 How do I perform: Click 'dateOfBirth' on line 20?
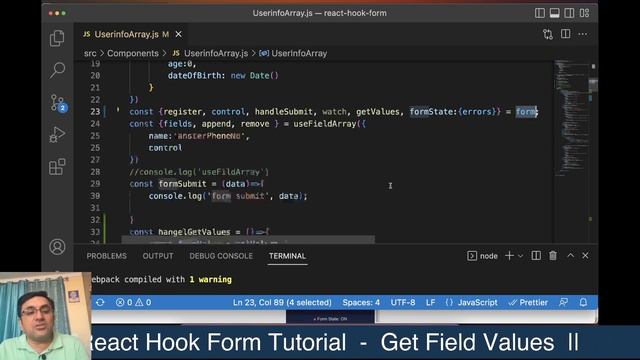click(x=194, y=76)
